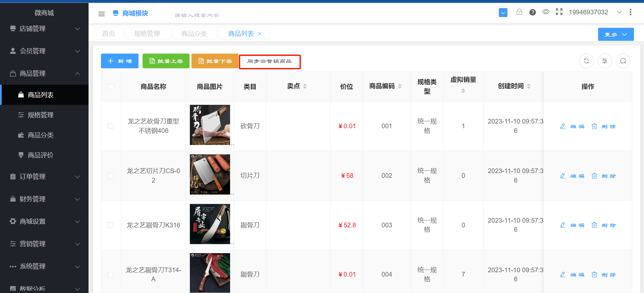Toggle the sidebar collapse hamburger icon
This screenshot has width=644, height=293.
point(102,14)
